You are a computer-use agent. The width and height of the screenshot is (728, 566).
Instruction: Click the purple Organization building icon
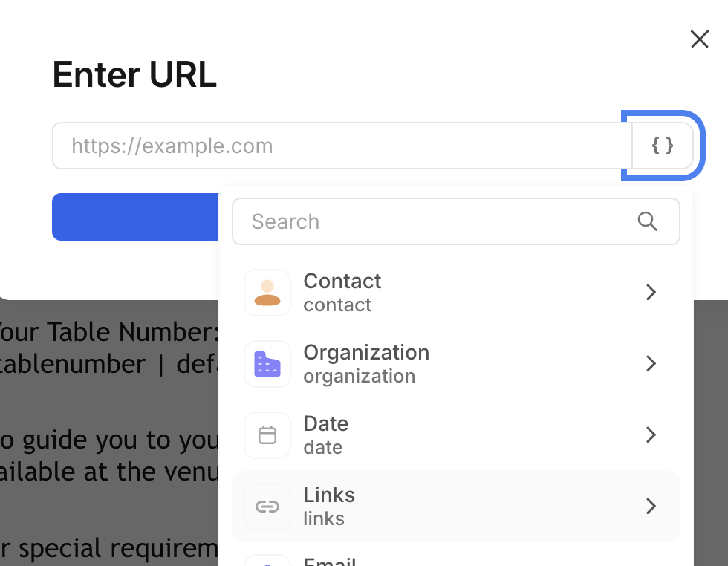point(267,364)
